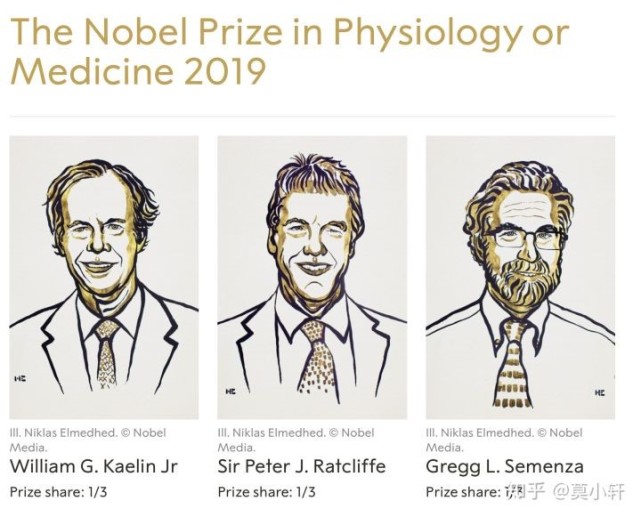Screen dimensions: 641x517
Task: Open the William G. Kaelin Jr name link
Action: 94,466
